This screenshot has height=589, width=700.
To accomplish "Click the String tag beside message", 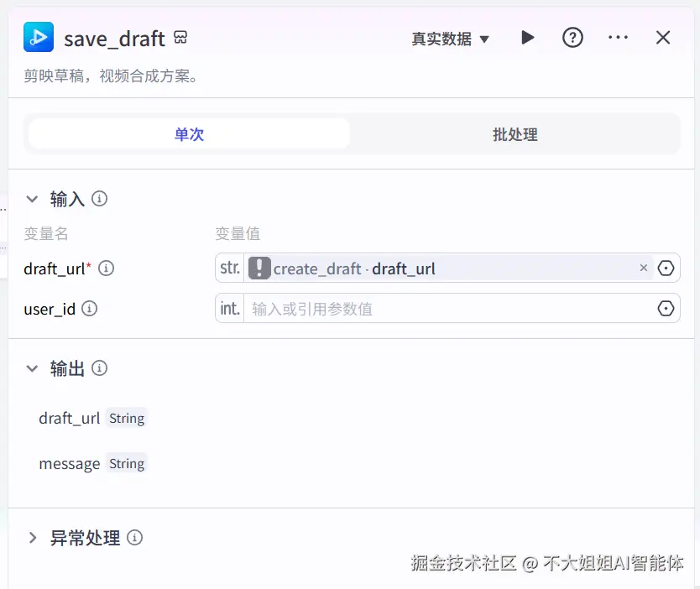I will tap(127, 464).
